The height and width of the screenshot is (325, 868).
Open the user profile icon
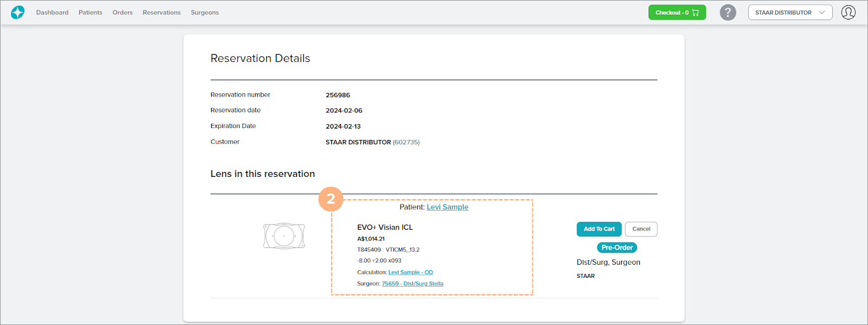(848, 12)
